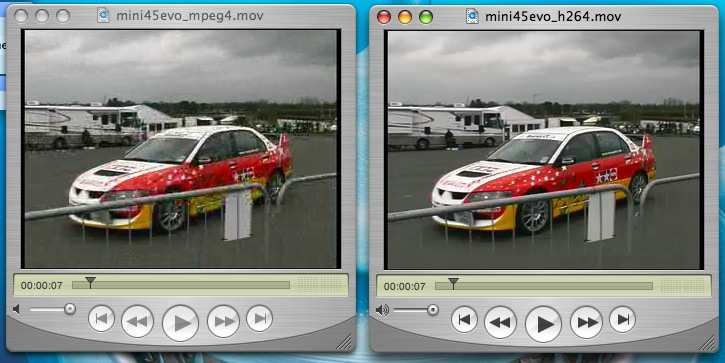Screen dimensions: 725x363
Task: Mute speaker icon in mpeg4 window
Action: tap(17, 309)
